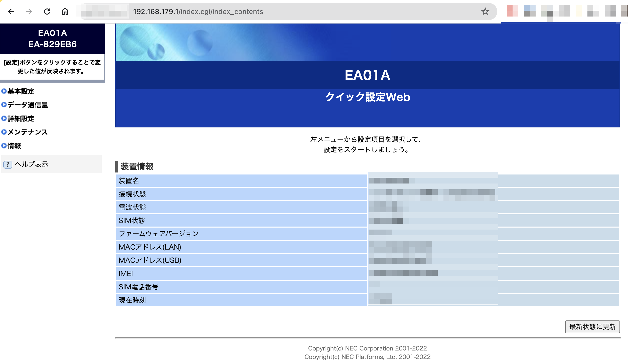This screenshot has width=628, height=364.
Task: Select メンテナンス in the left menu
Action: point(27,132)
